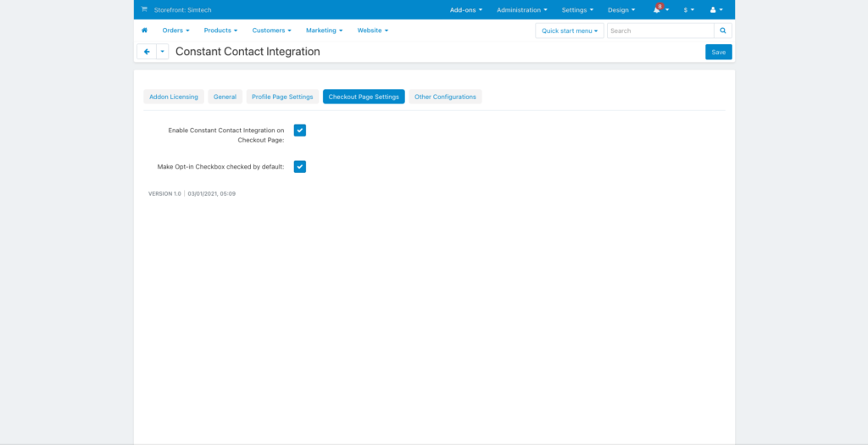
Task: Click the home icon in navigation bar
Action: (x=144, y=31)
